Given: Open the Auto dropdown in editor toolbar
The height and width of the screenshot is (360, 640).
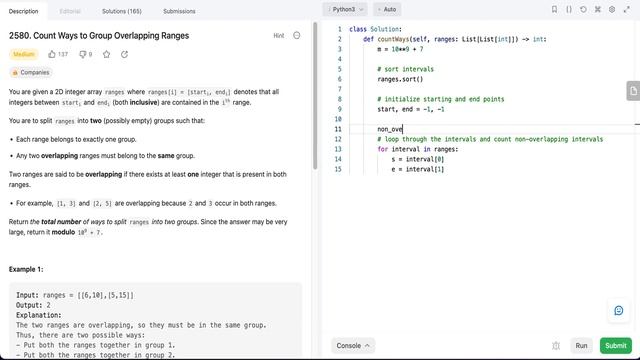Looking at the screenshot, I should coord(387,9).
